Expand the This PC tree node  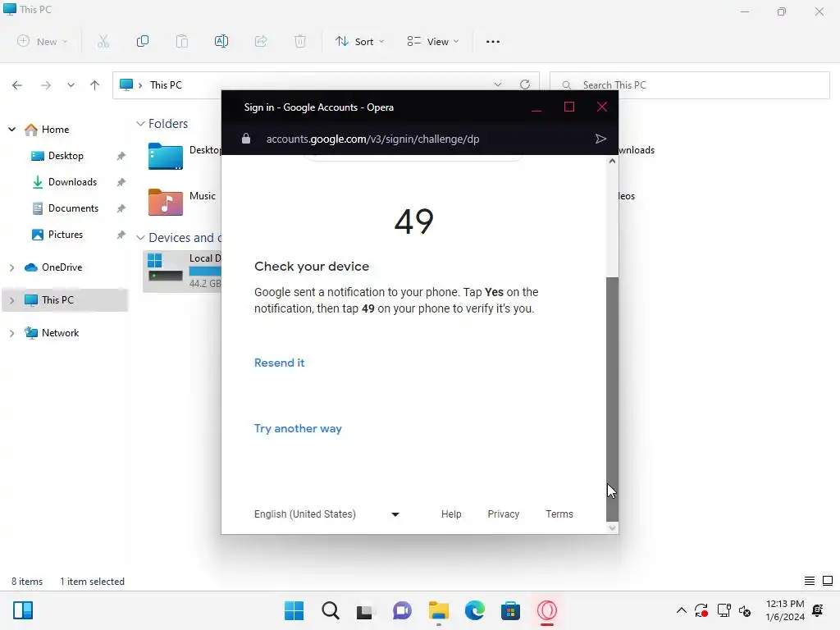click(x=11, y=300)
